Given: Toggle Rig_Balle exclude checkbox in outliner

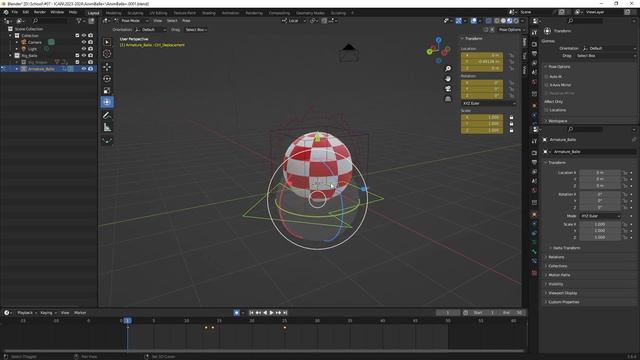Looking at the screenshot, I should click(x=77, y=55).
